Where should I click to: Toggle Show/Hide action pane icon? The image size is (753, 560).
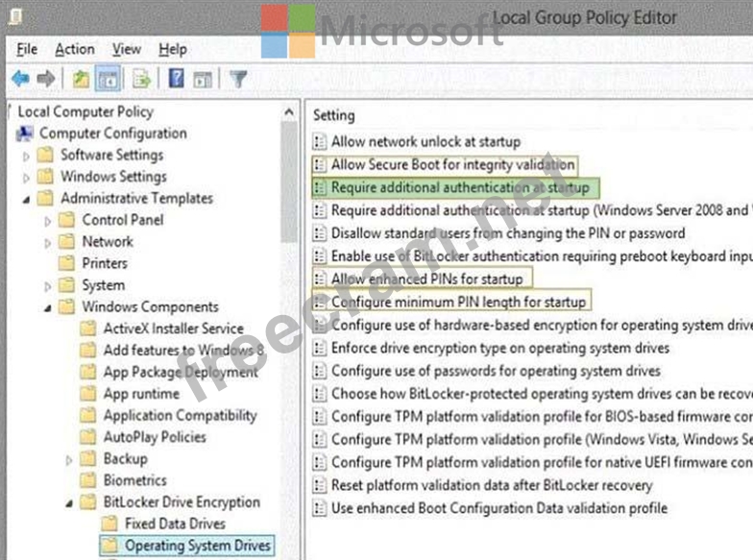[202, 79]
